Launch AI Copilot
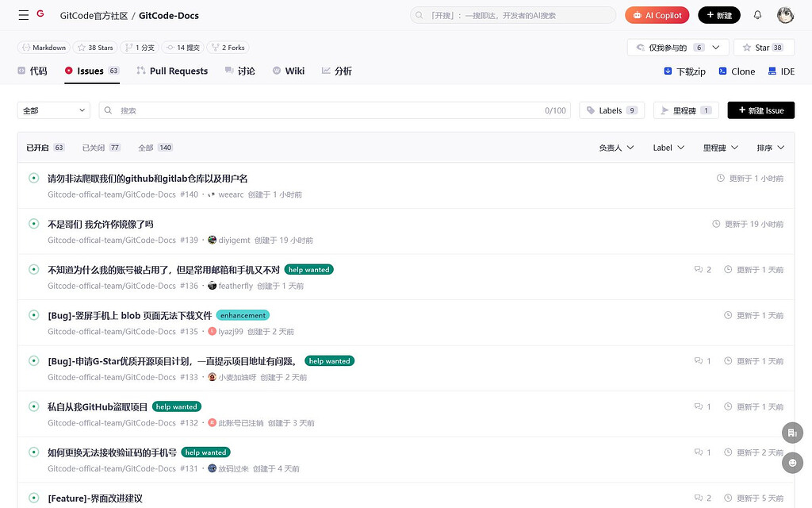This screenshot has width=812, height=508. tap(657, 16)
